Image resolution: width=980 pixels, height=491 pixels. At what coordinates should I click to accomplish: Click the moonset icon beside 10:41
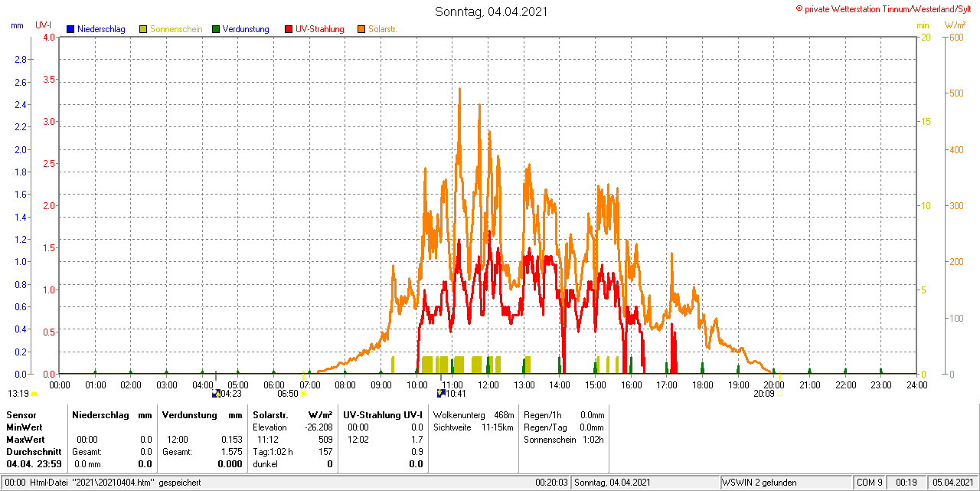(x=441, y=394)
